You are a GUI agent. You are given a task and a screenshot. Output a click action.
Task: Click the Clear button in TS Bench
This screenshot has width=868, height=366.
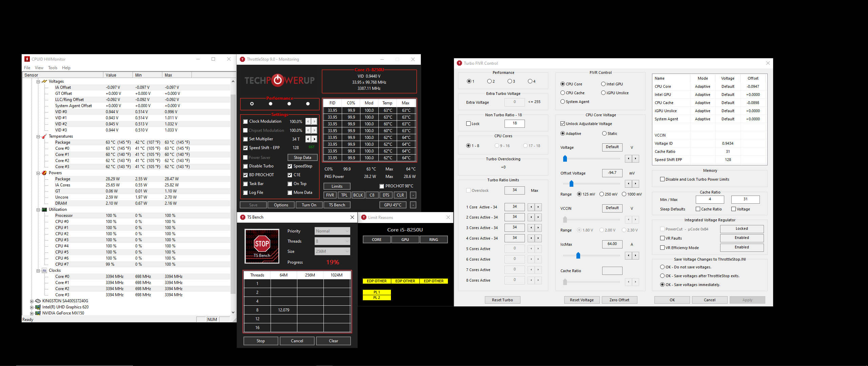333,341
